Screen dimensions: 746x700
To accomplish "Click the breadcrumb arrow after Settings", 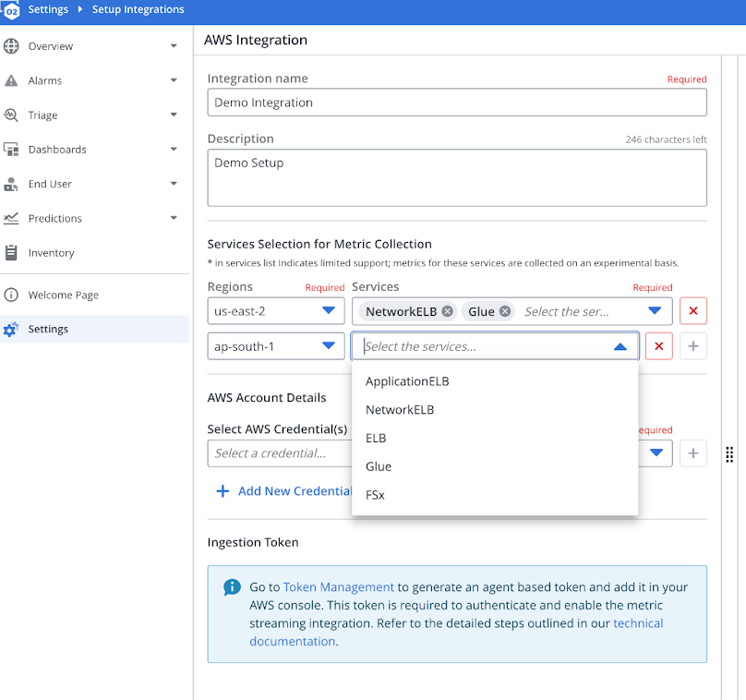I will coord(80,9).
